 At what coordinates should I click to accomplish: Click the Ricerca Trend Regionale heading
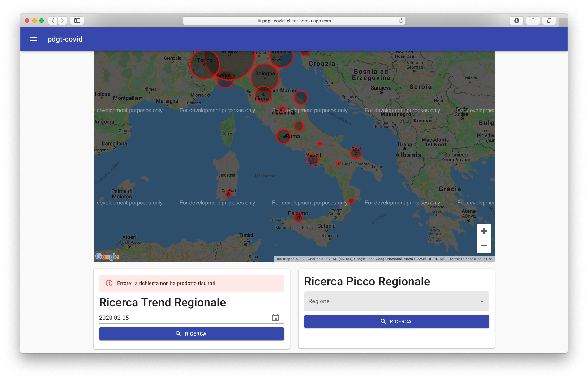[x=163, y=302]
